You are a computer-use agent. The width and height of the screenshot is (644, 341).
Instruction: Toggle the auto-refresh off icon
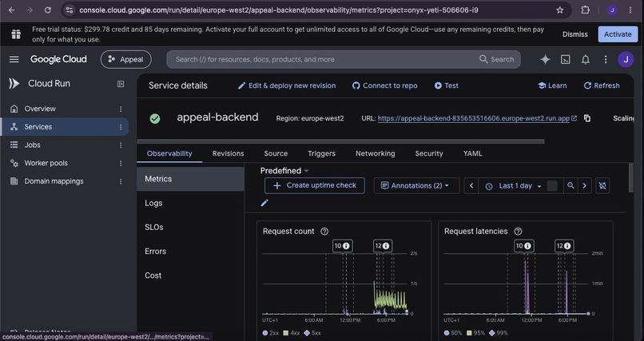(602, 185)
